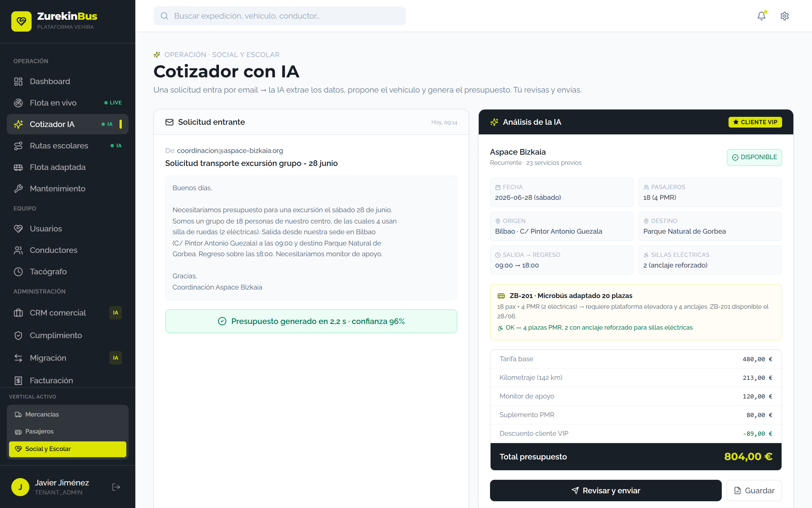Click the Hoy, 09:14 timestamp
The width and height of the screenshot is (812, 508).
(444, 122)
